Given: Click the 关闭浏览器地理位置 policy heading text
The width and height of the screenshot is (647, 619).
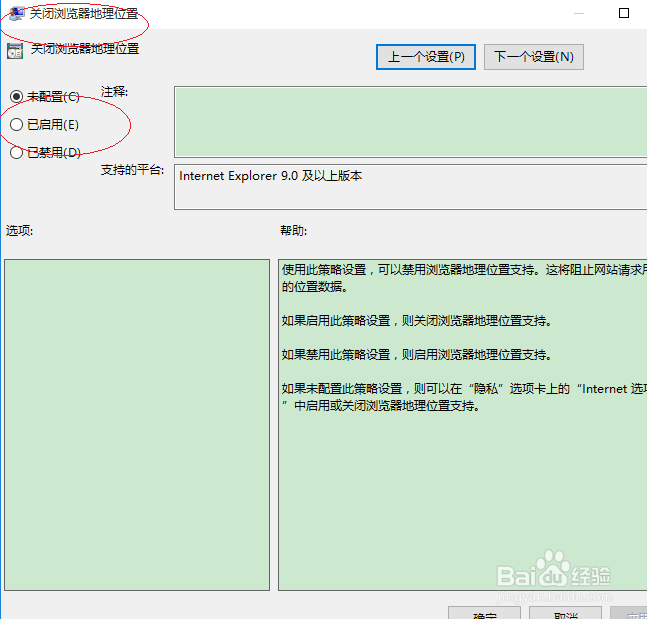Looking at the screenshot, I should 85,49.
